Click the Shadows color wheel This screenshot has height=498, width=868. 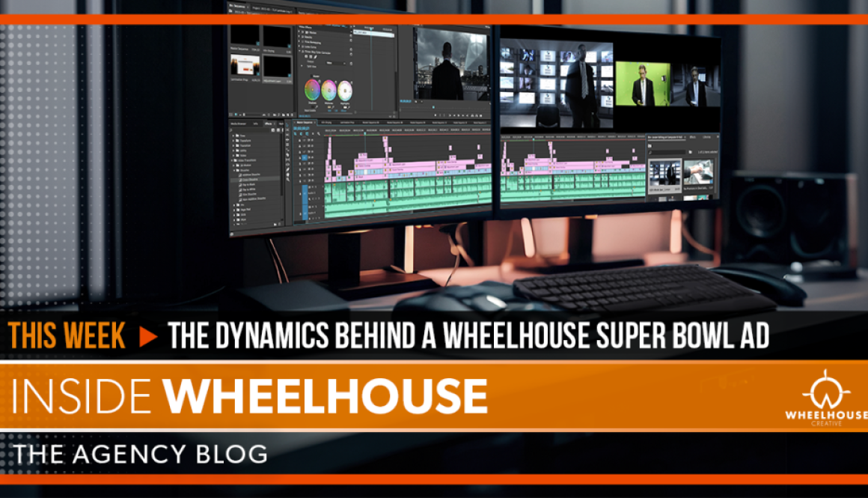tap(312, 90)
